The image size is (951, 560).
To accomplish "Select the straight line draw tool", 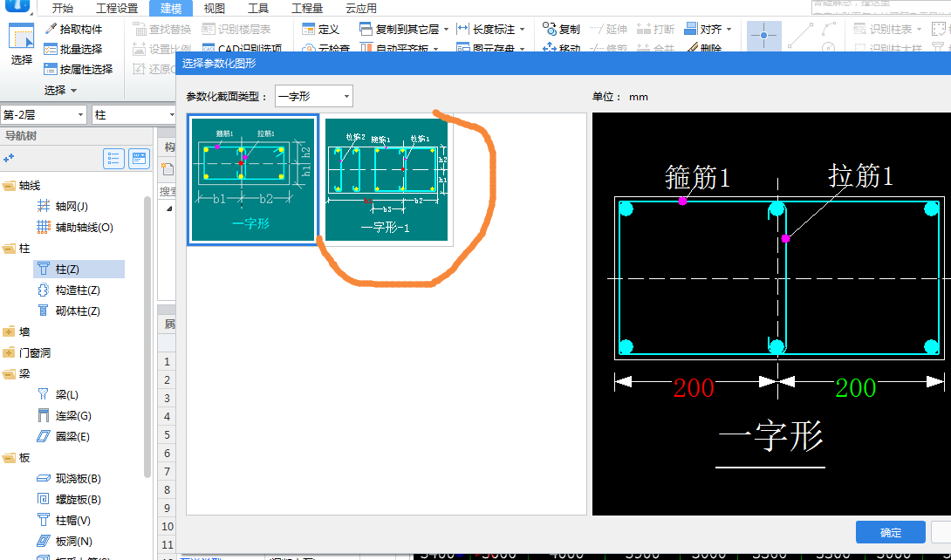I will pos(801,35).
